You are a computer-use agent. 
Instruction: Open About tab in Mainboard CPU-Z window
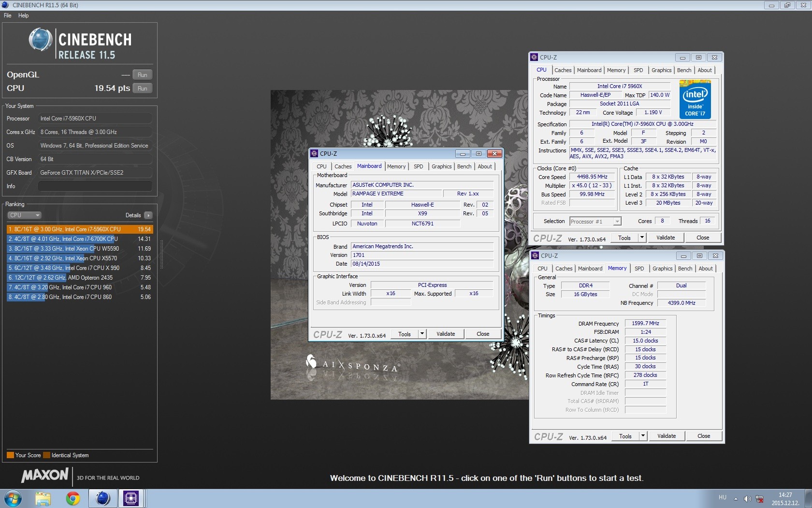pos(485,166)
